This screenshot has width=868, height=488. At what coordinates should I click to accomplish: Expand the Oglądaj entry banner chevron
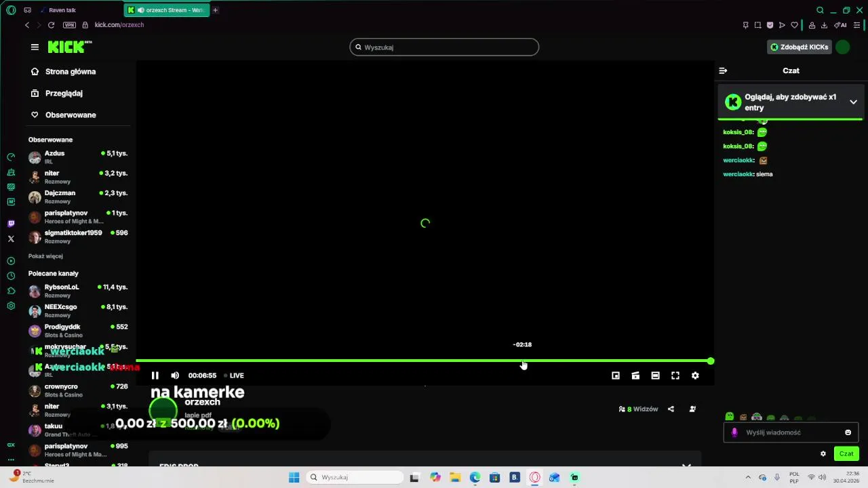point(853,102)
